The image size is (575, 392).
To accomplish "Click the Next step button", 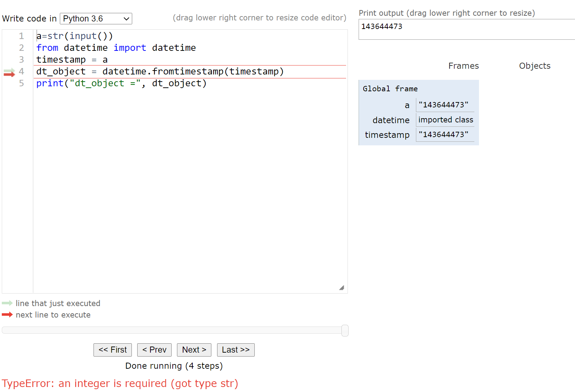I will pos(194,350).
